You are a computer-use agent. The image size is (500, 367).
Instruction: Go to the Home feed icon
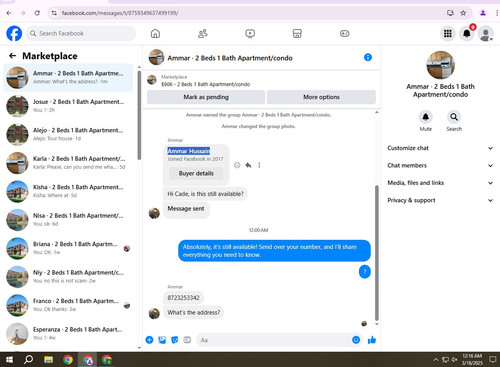155,33
